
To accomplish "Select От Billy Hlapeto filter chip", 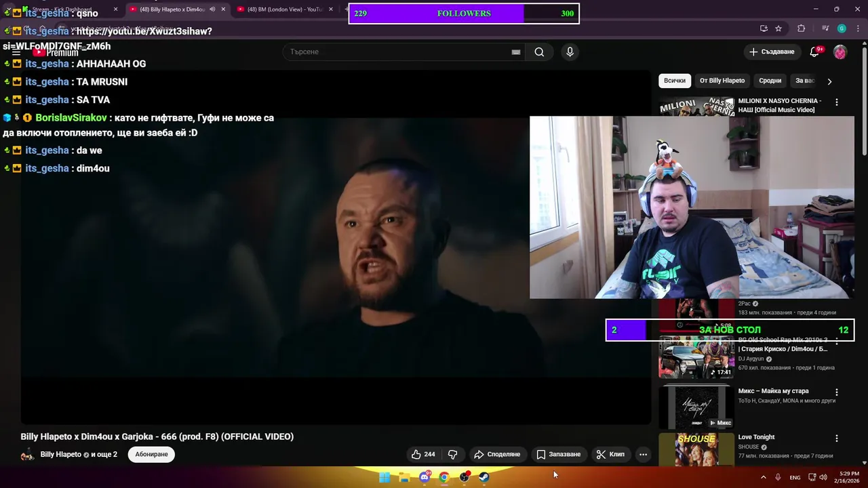I will point(722,81).
